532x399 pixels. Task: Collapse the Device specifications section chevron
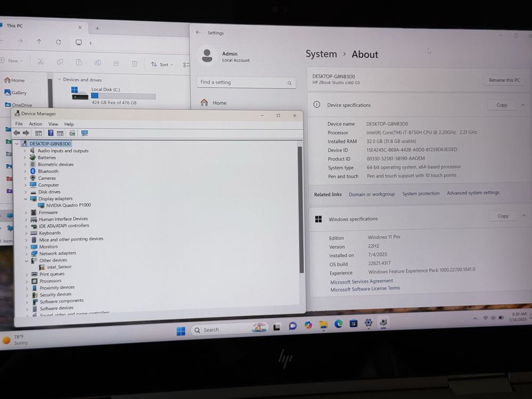(522, 105)
